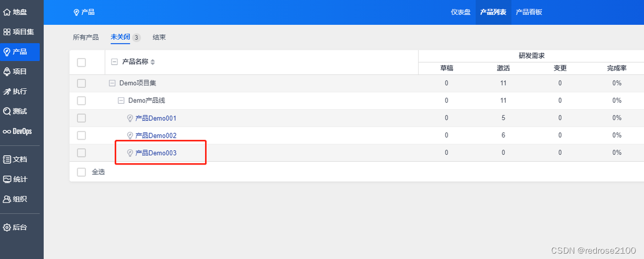The height and width of the screenshot is (259, 644).
Task: Open 产品Demo002 link
Action: pyautogui.click(x=156, y=135)
